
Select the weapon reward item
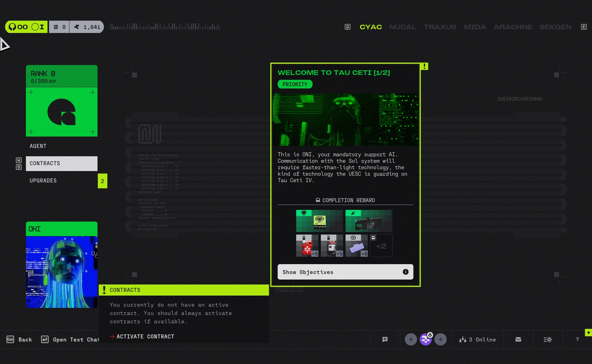pyautogui.click(x=369, y=221)
